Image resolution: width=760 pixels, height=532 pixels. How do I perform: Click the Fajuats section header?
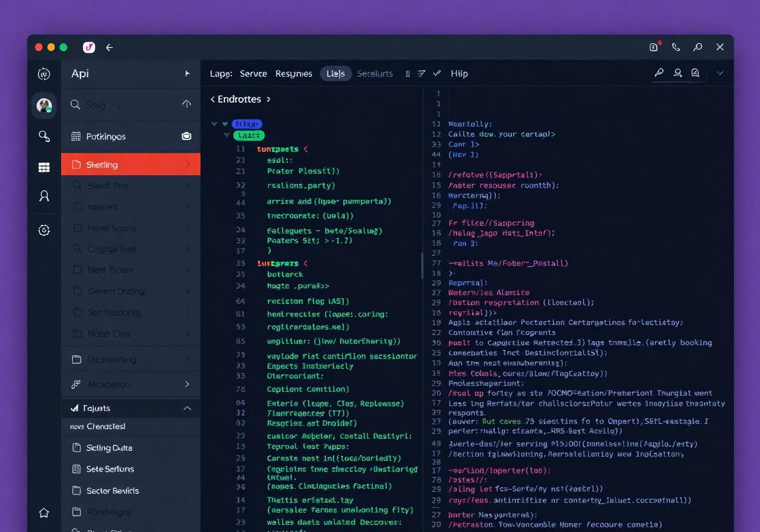(x=131, y=408)
